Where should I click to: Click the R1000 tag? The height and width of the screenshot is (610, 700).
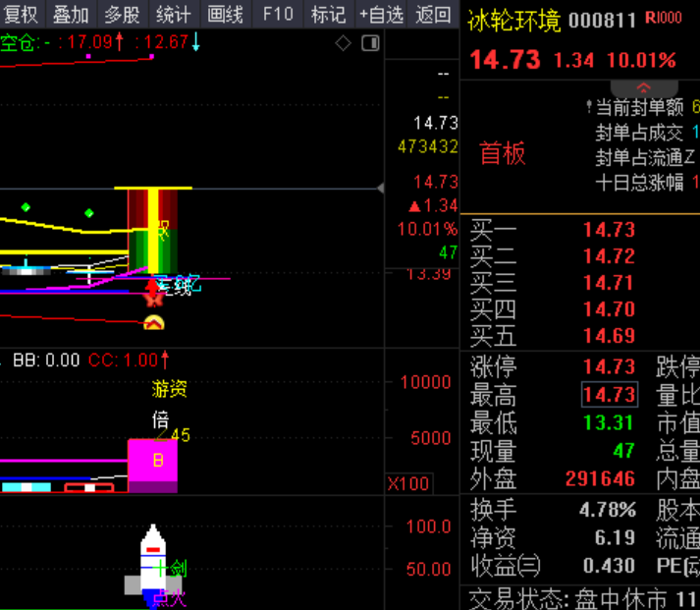tap(664, 18)
